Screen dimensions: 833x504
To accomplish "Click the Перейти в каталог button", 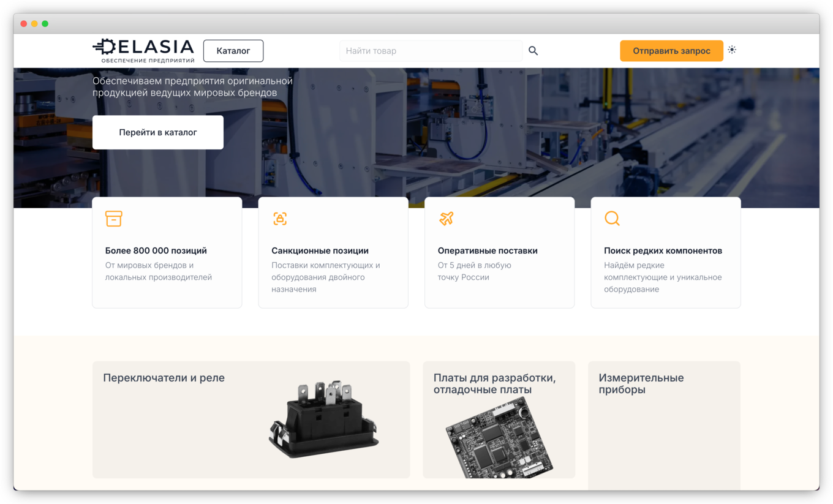I will tap(157, 132).
